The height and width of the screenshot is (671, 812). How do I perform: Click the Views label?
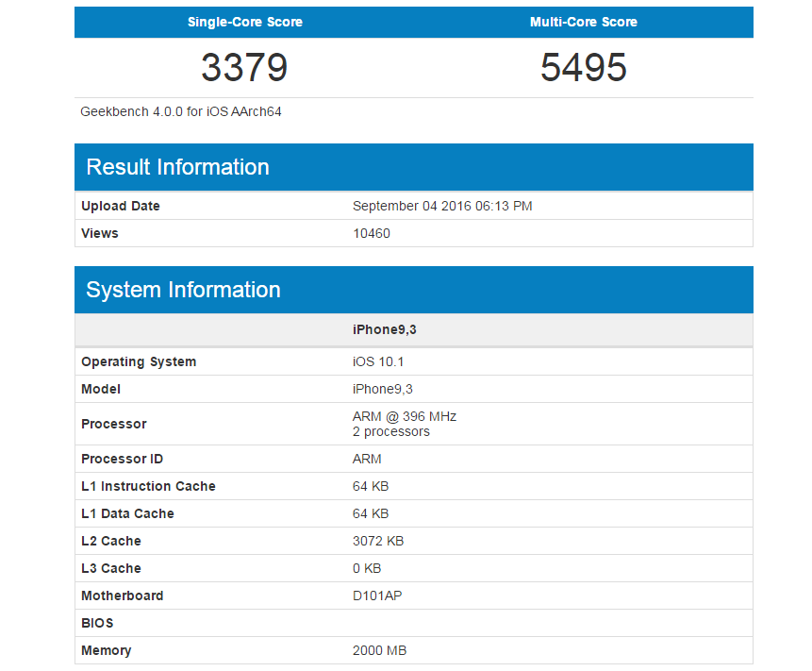point(100,234)
